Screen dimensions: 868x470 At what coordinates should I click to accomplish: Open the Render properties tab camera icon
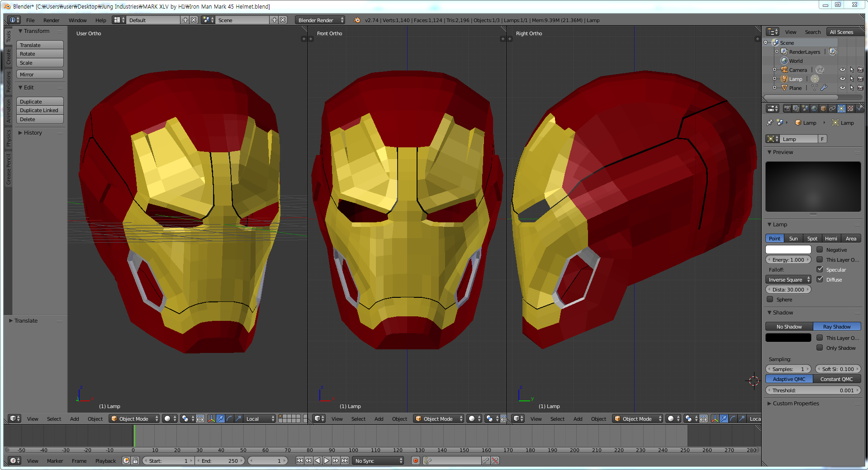787,108
